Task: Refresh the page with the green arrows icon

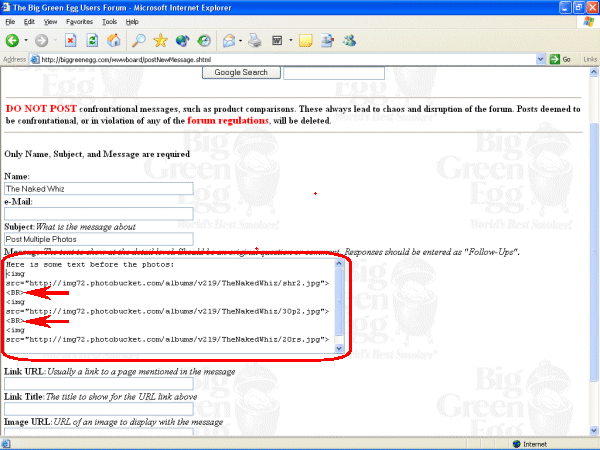Action: point(92,40)
